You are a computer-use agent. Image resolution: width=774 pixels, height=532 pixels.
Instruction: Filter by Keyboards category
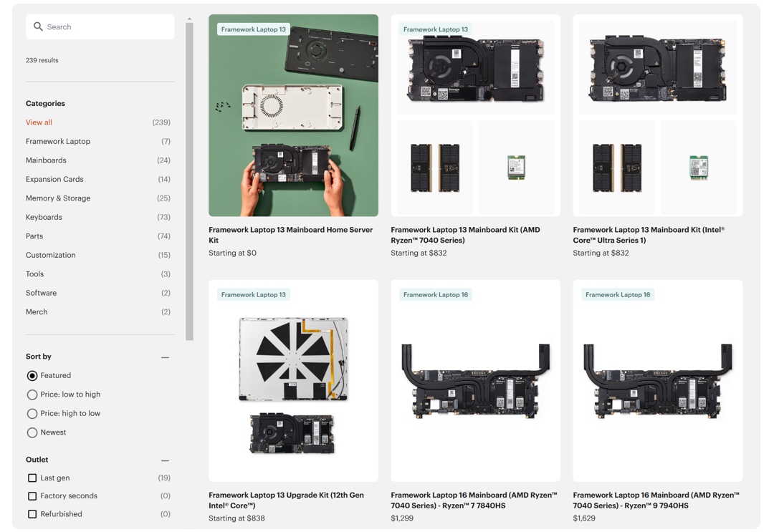tap(44, 218)
